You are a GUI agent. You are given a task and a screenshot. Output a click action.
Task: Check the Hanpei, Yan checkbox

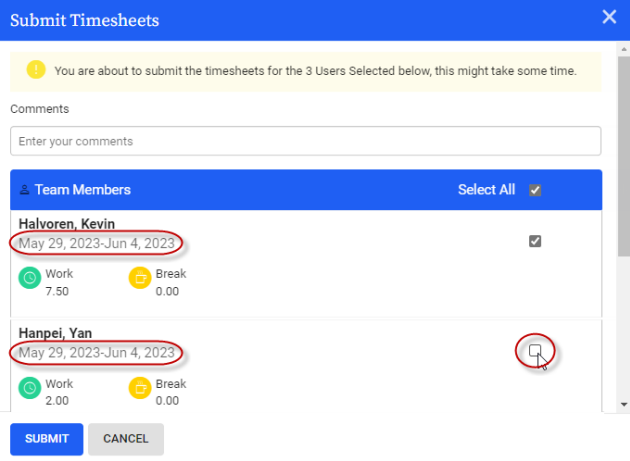pos(535,350)
